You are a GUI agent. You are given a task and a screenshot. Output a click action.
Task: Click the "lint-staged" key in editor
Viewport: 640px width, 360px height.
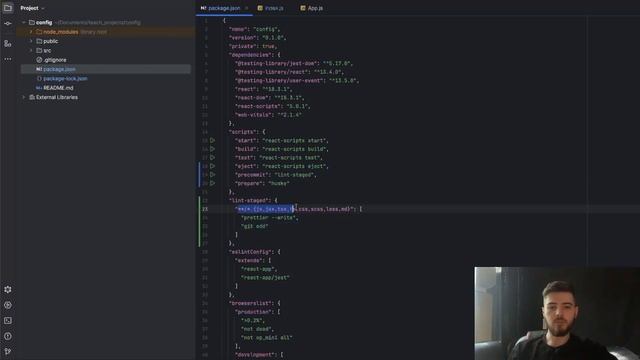tap(248, 200)
